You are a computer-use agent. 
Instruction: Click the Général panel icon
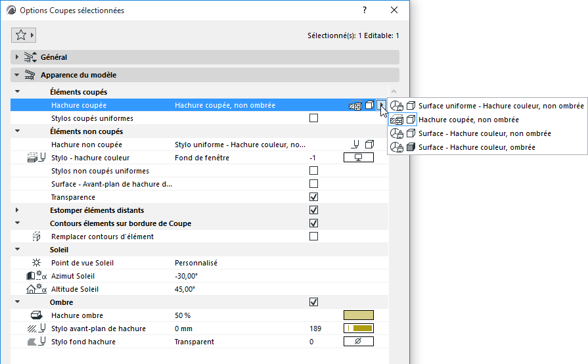click(30, 57)
